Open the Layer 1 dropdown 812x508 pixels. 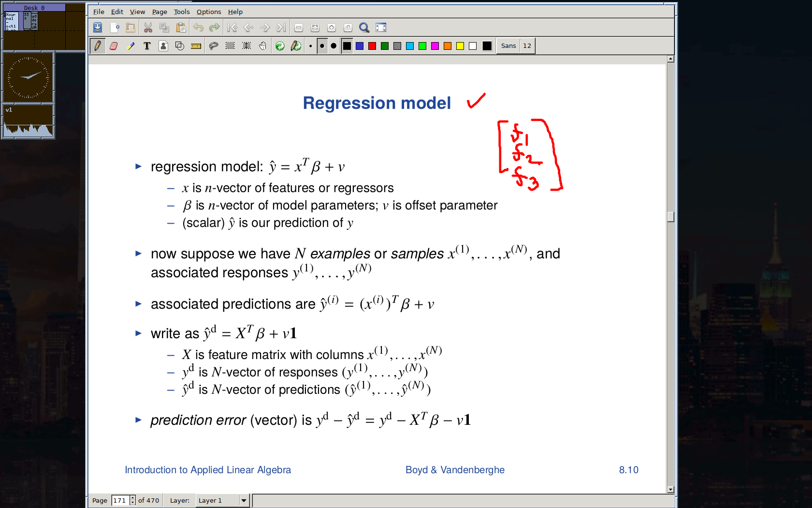click(x=244, y=500)
